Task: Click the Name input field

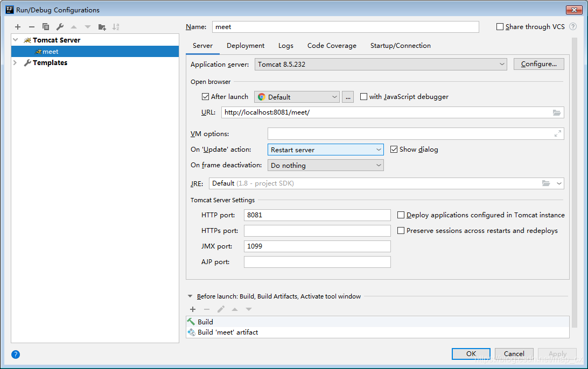Action: coord(345,27)
